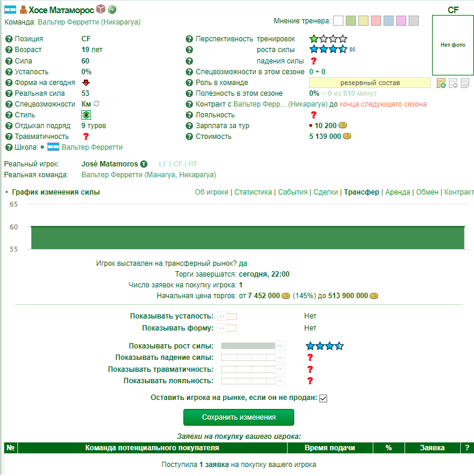Open help icon for Форма на сегодня
Screen dimensions: 474x476
coord(9,83)
